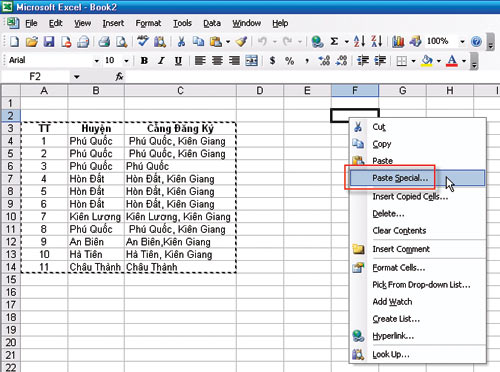This screenshot has height=372, width=500.
Task: Open the Font Color dropdown arrow
Action: (464, 61)
